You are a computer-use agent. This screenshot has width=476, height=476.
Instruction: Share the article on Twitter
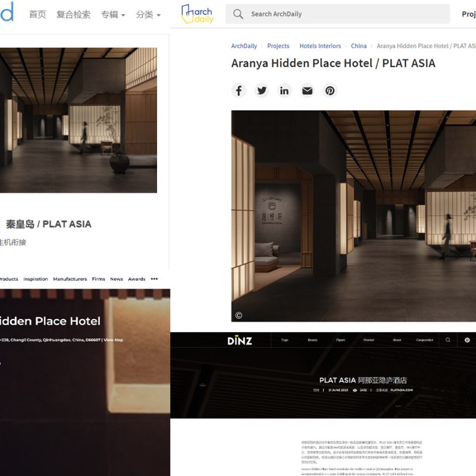[x=262, y=90]
